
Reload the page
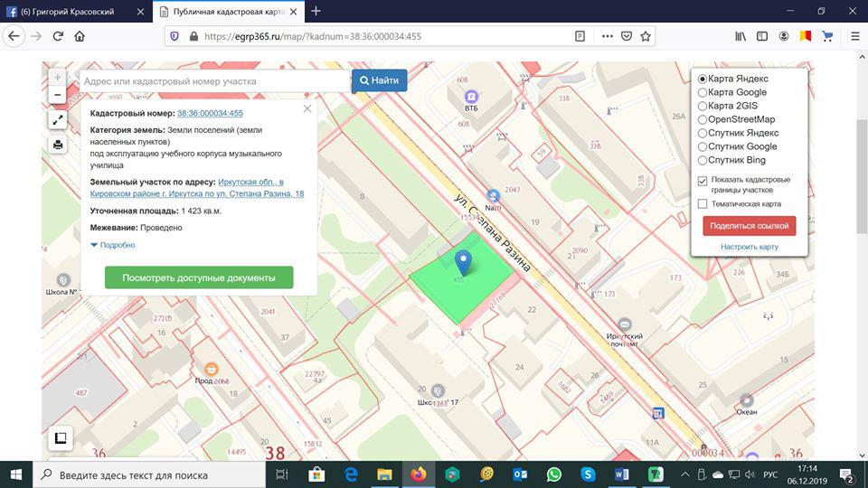[x=58, y=36]
